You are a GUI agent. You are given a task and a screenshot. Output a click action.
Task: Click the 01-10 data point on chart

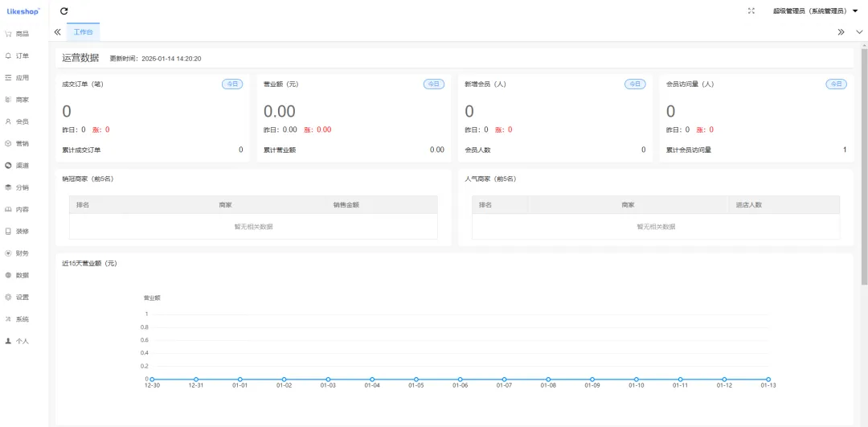(637, 380)
